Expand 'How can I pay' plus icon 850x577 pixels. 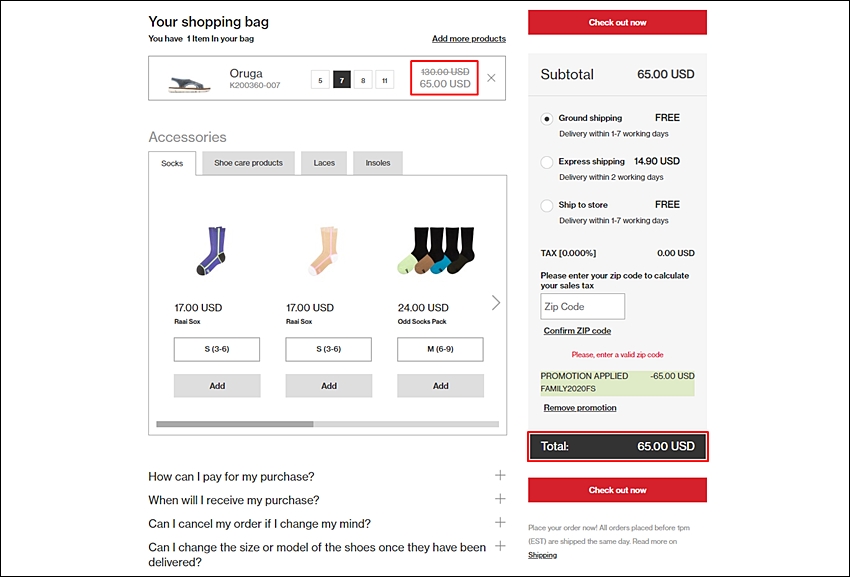tap(500, 476)
